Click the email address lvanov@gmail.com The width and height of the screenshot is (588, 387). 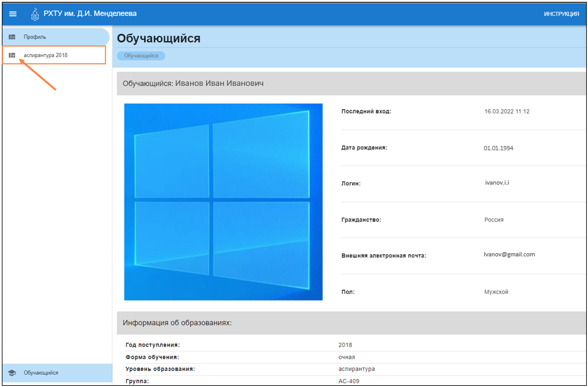click(x=509, y=255)
